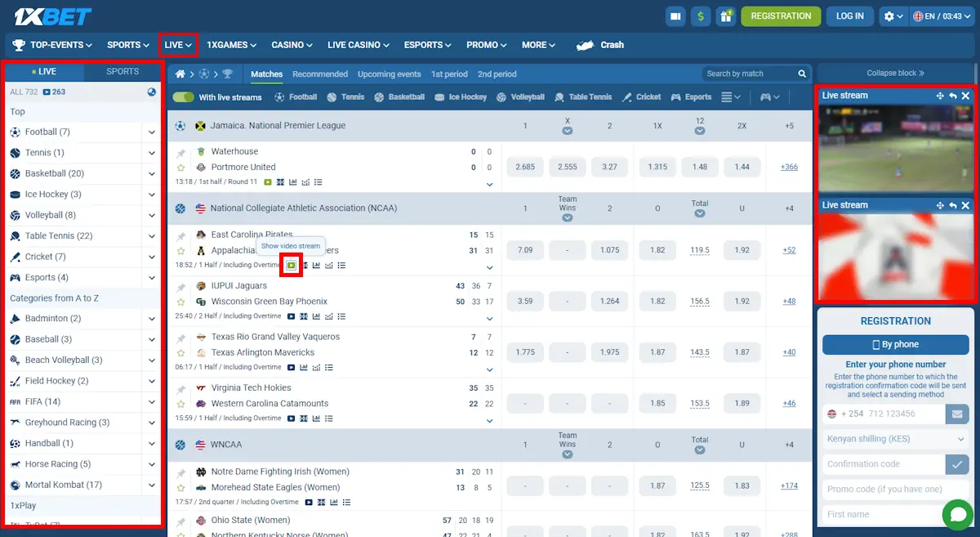Open the Kenyan shilling currency dropdown
Screen dimensions: 980x537
tap(895, 439)
